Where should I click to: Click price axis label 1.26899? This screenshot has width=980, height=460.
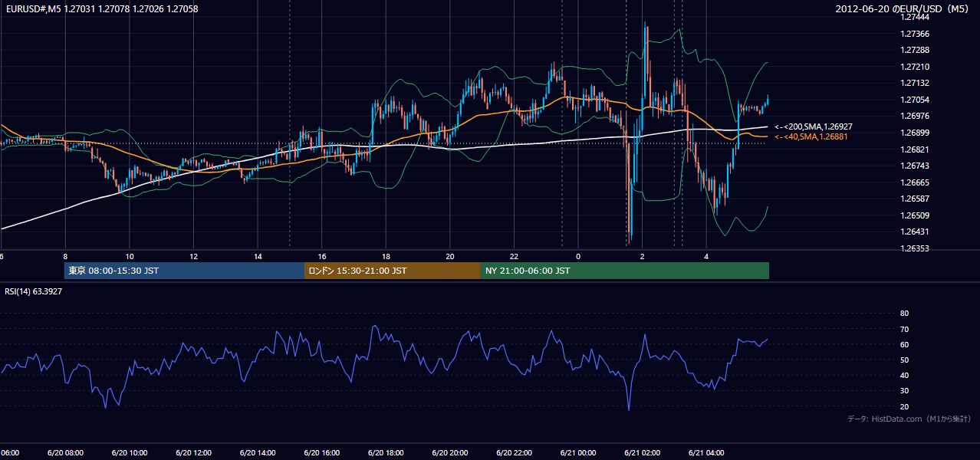coord(915,133)
